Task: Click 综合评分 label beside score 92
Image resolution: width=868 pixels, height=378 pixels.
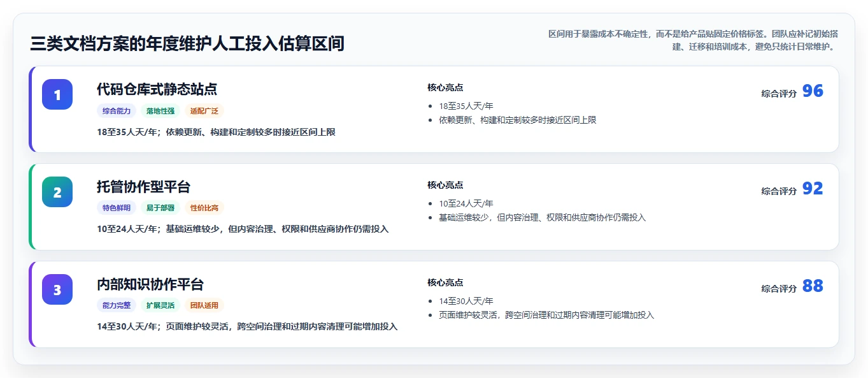Action: [779, 191]
